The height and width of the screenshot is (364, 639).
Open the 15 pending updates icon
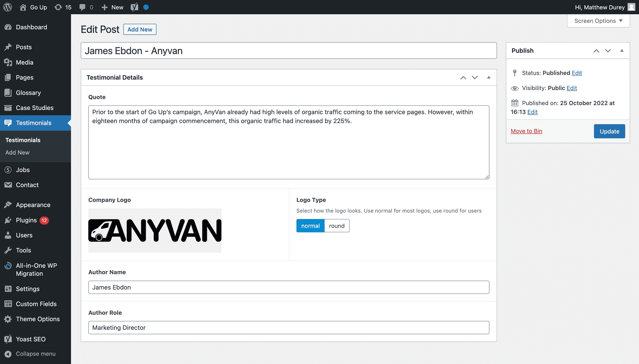click(x=58, y=7)
